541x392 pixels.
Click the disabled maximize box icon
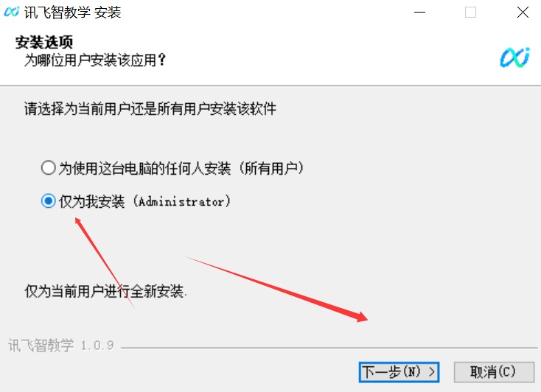click(x=471, y=13)
